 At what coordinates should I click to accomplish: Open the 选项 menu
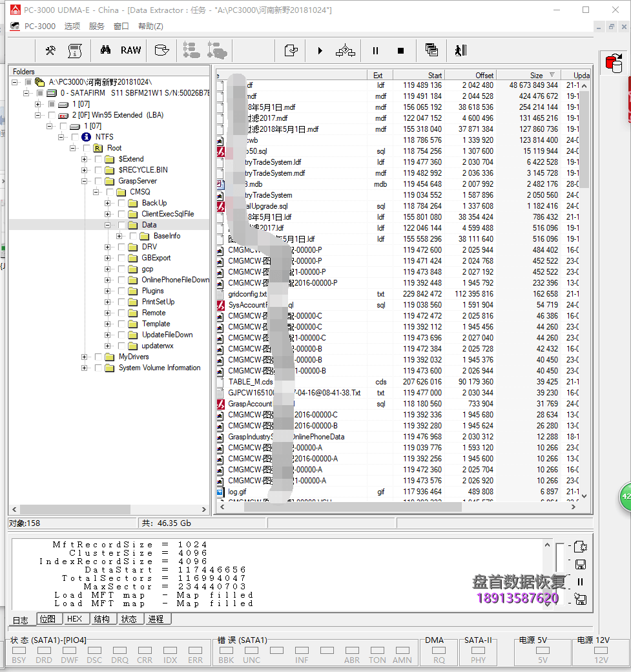[72, 26]
